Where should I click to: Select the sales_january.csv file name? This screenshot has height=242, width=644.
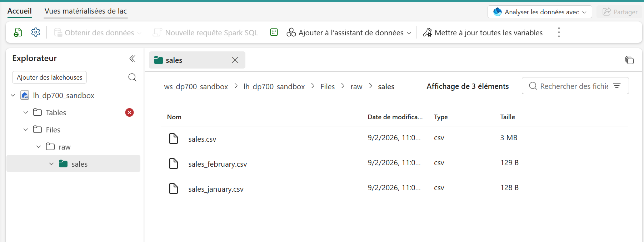(x=216, y=189)
